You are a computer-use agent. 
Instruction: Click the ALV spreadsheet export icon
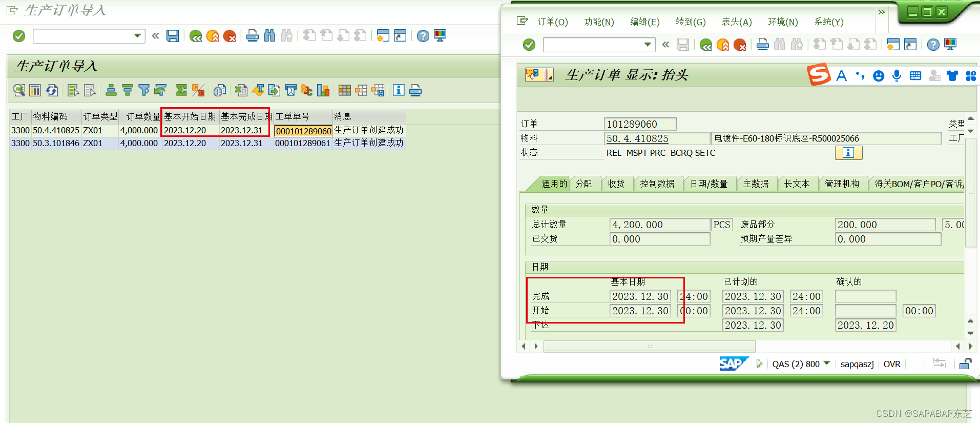pyautogui.click(x=241, y=91)
